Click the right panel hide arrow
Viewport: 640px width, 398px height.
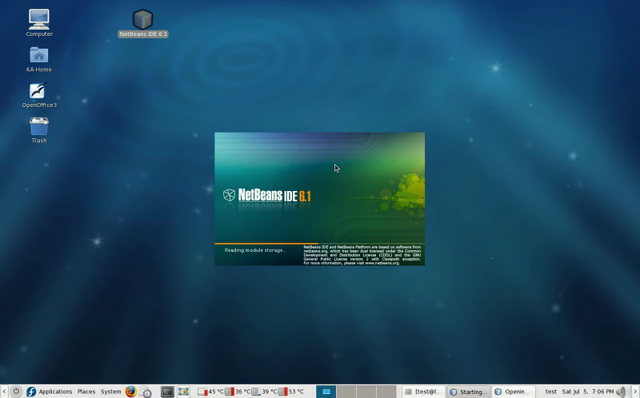click(x=635, y=391)
